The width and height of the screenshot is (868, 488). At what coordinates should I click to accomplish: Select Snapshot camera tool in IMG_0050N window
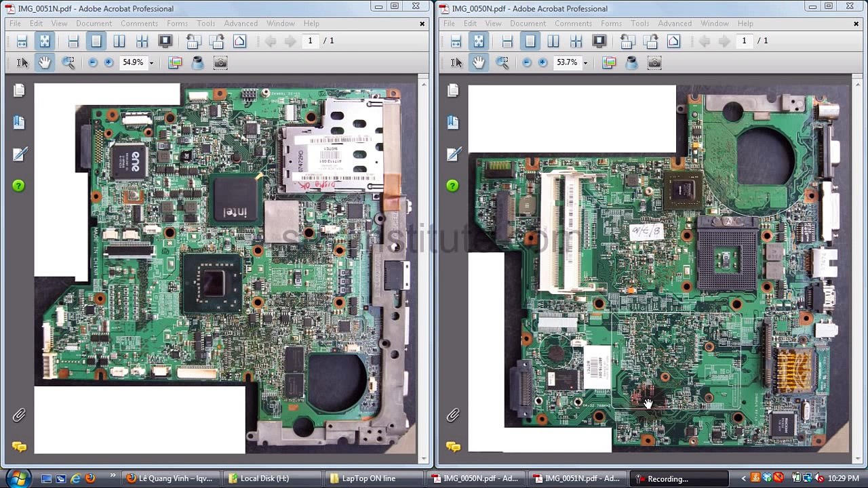(654, 62)
